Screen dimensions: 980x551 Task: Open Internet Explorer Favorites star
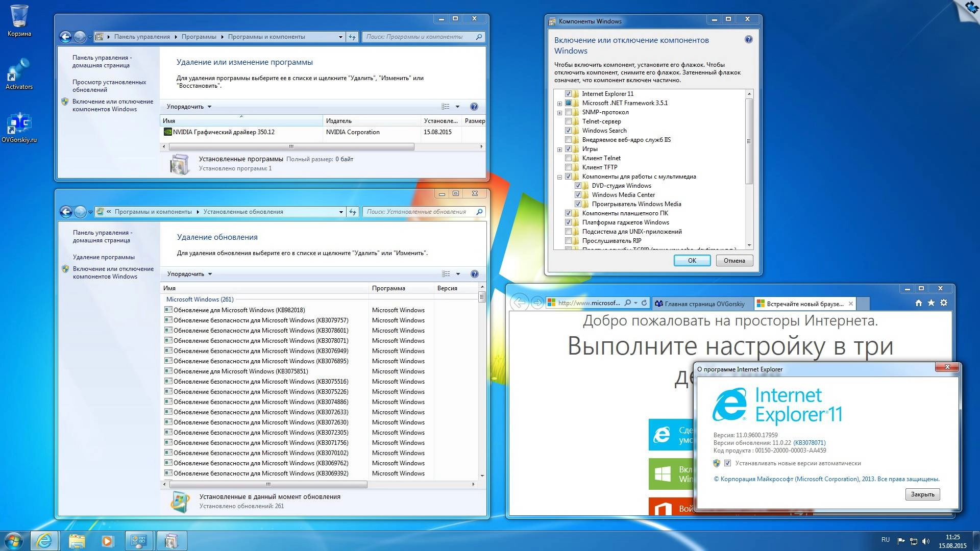point(931,303)
